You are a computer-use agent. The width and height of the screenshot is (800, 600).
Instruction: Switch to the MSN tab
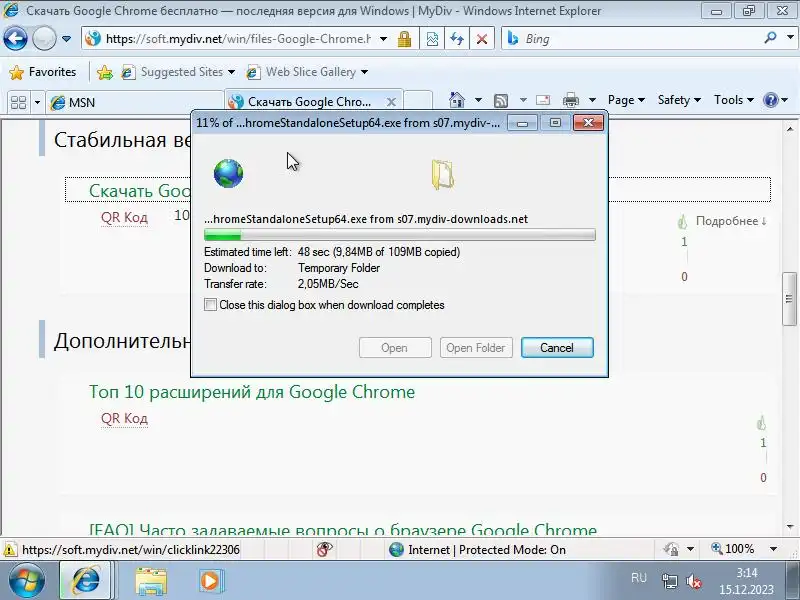(x=135, y=102)
